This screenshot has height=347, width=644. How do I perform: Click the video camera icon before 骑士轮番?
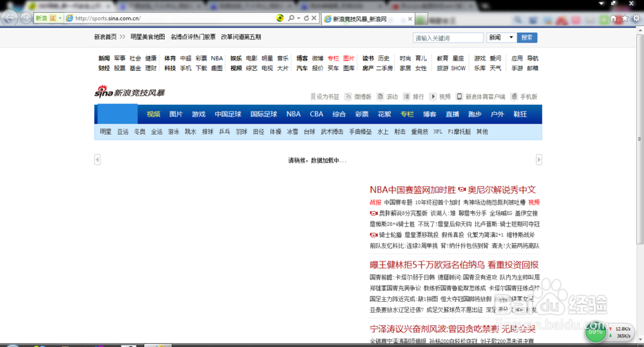pyautogui.click(x=374, y=235)
